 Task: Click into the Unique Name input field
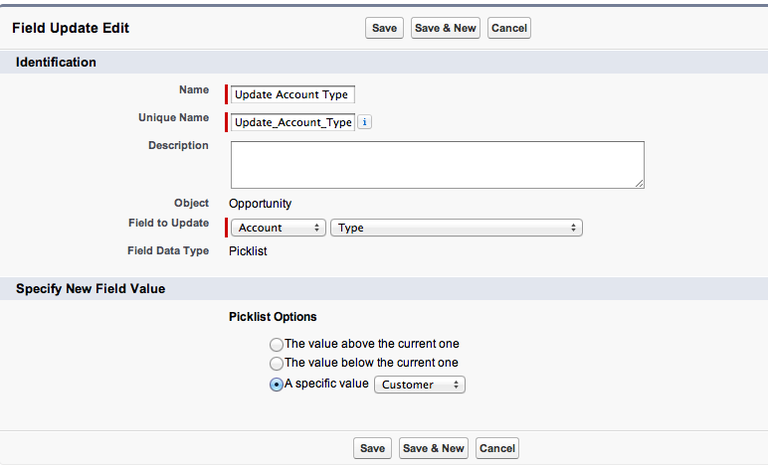pos(292,122)
